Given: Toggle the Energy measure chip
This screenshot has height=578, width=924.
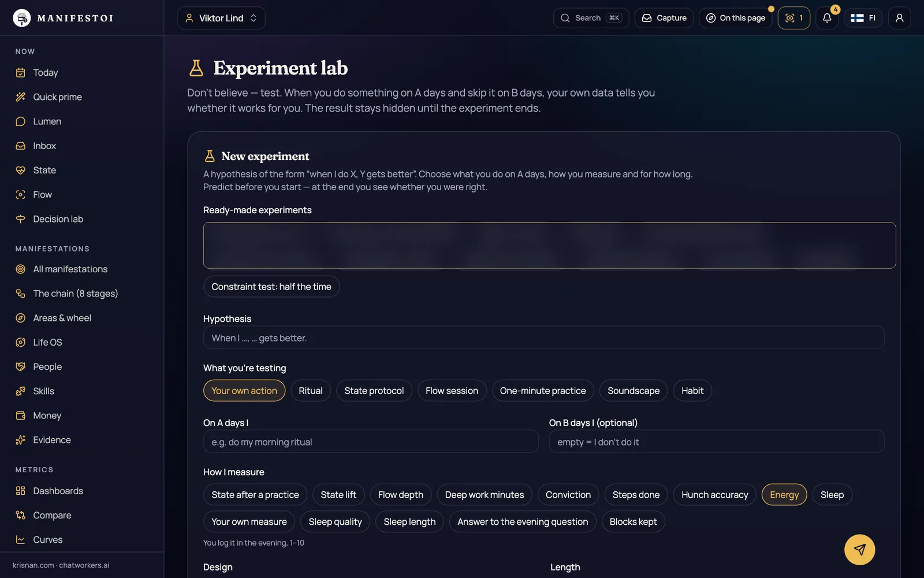Looking at the screenshot, I should (784, 495).
